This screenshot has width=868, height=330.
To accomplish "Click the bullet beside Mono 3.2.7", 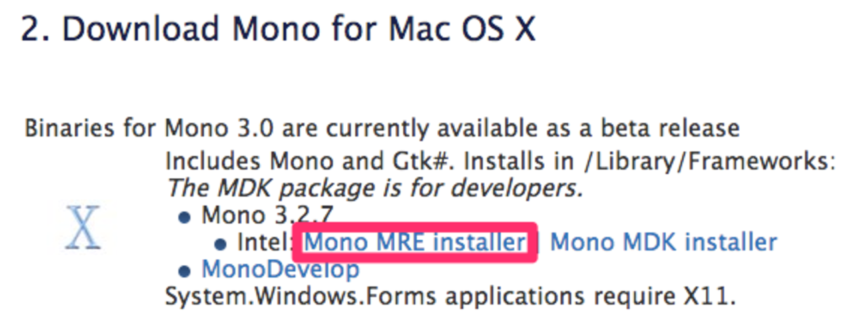I will point(188,216).
